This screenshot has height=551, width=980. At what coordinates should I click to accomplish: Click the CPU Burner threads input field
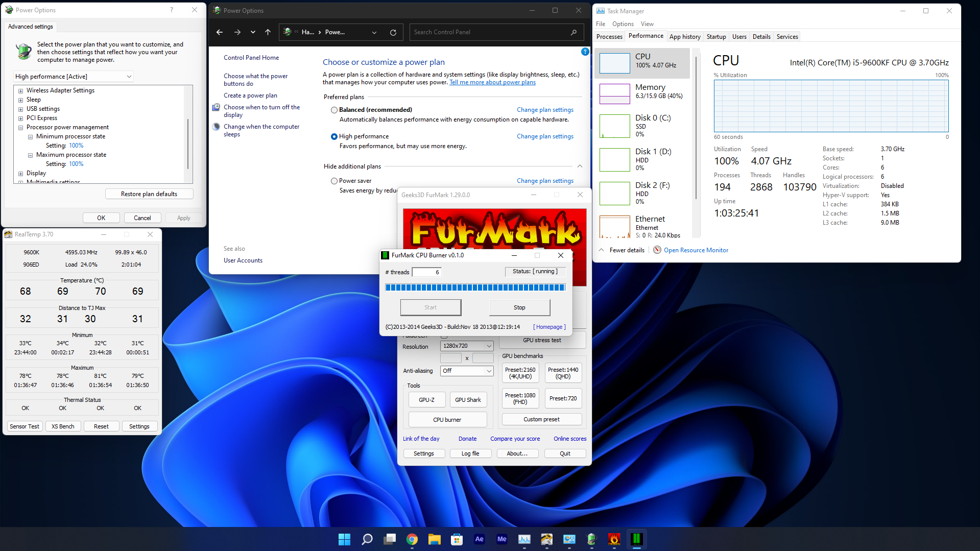tap(426, 272)
